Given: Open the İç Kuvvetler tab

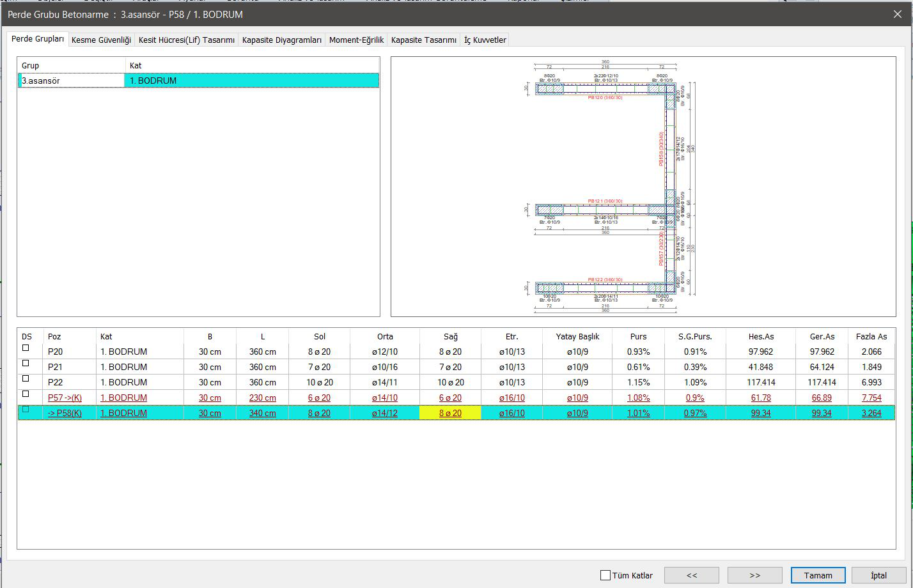Looking at the screenshot, I should (485, 40).
